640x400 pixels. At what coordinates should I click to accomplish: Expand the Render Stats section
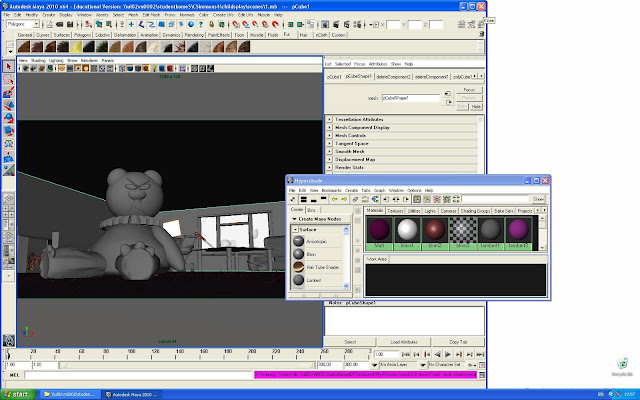(x=329, y=167)
